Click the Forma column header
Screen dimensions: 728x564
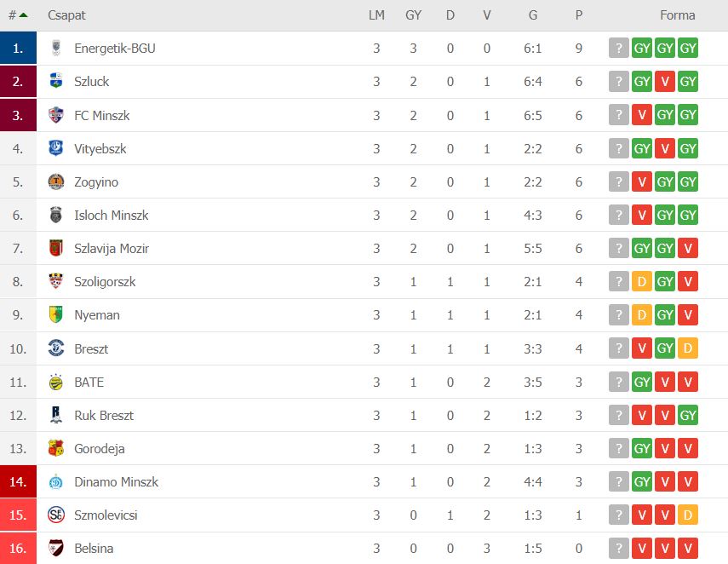[678, 15]
